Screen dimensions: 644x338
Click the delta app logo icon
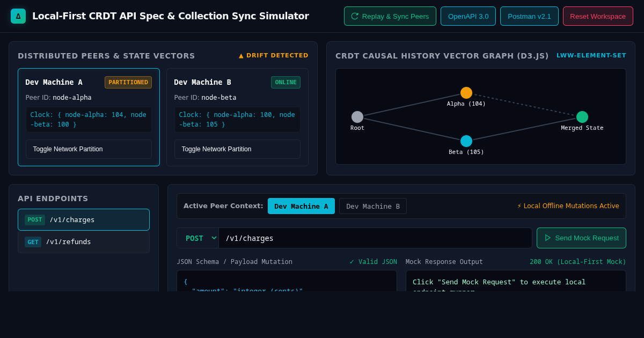(18, 16)
